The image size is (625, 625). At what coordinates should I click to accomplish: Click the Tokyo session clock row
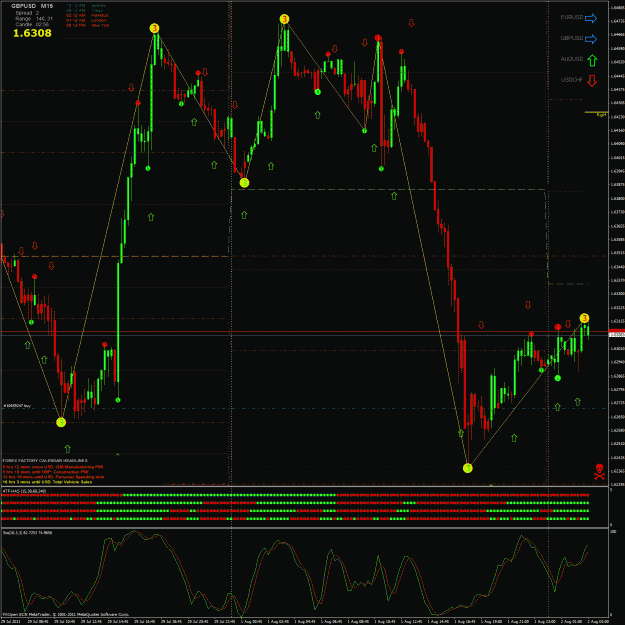[85, 11]
